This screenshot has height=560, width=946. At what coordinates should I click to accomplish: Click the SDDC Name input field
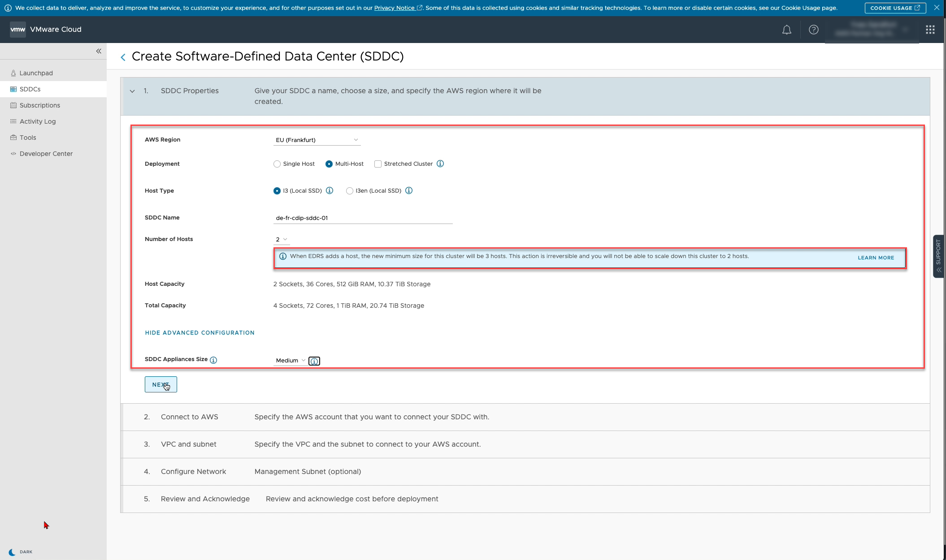[x=363, y=218]
